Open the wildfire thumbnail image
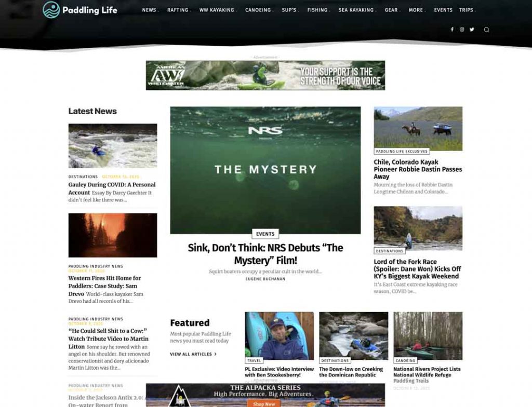532x407 pixels. click(113, 235)
